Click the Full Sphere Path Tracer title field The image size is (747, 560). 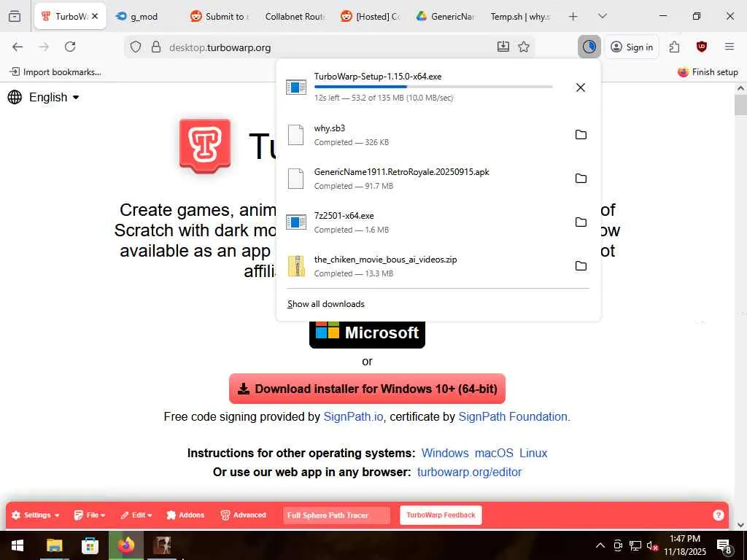point(336,516)
